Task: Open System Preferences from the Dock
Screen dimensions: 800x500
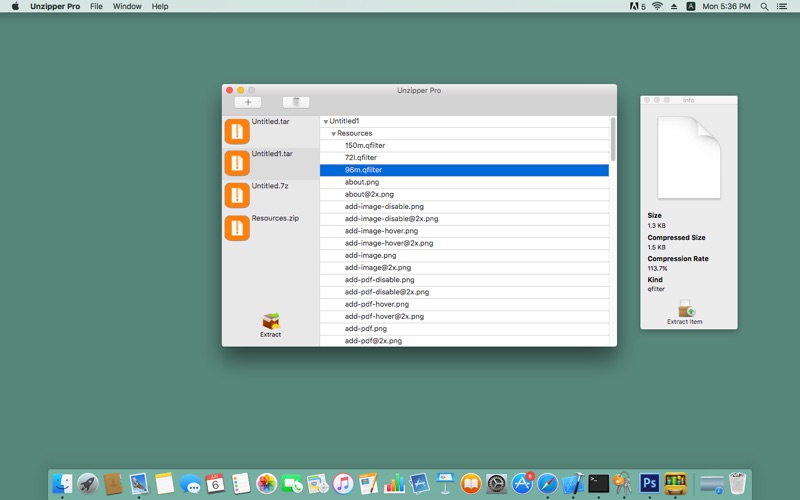Action: click(x=496, y=483)
